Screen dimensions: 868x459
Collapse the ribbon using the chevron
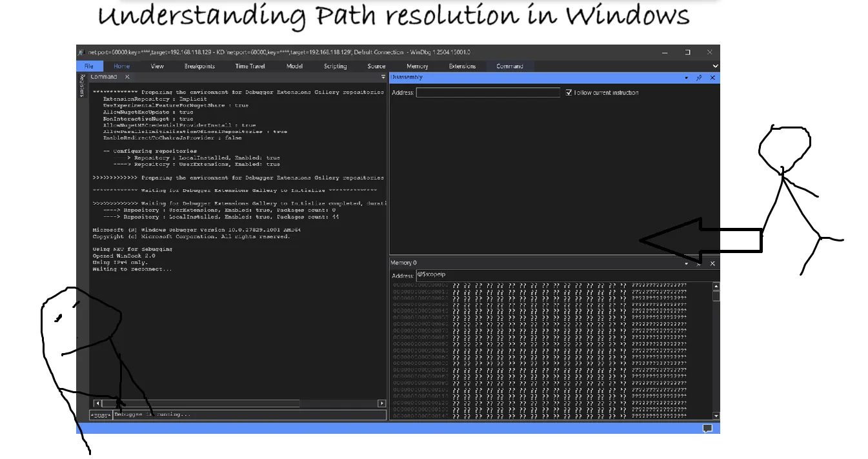tap(714, 65)
